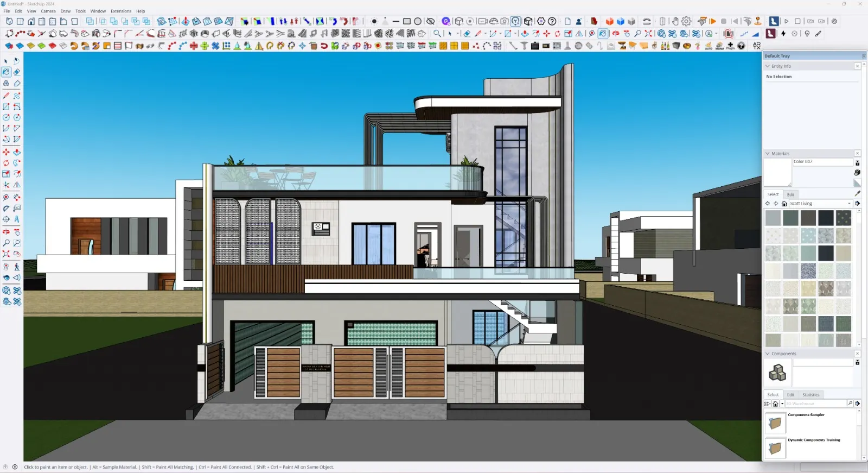Click the eyedropper Sample Paint icon

[x=858, y=193]
